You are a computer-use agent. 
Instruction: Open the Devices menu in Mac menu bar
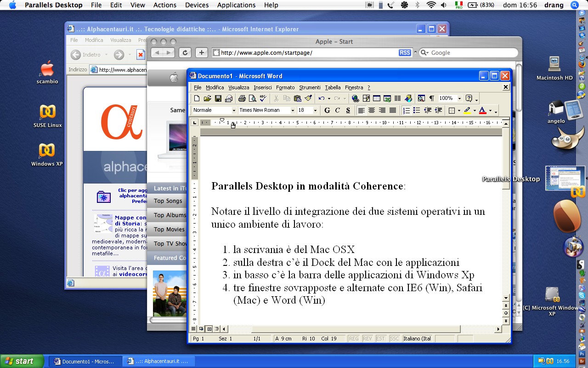tap(197, 5)
